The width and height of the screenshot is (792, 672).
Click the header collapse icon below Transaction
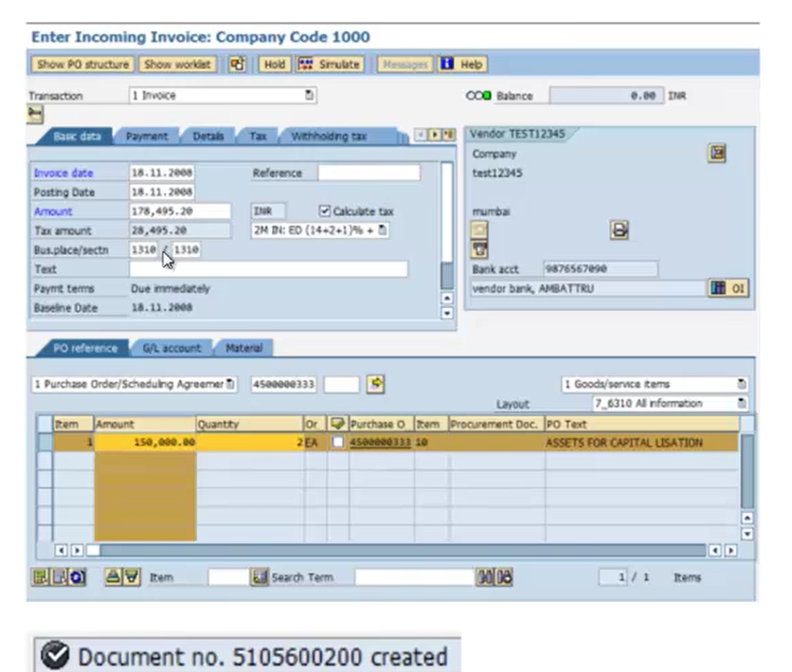click(35, 114)
